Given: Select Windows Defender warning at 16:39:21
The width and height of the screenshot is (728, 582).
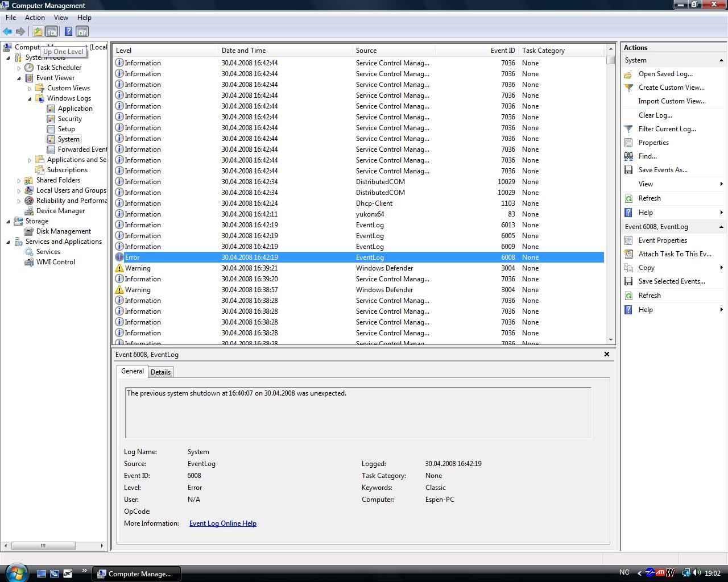Looking at the screenshot, I should [358, 268].
